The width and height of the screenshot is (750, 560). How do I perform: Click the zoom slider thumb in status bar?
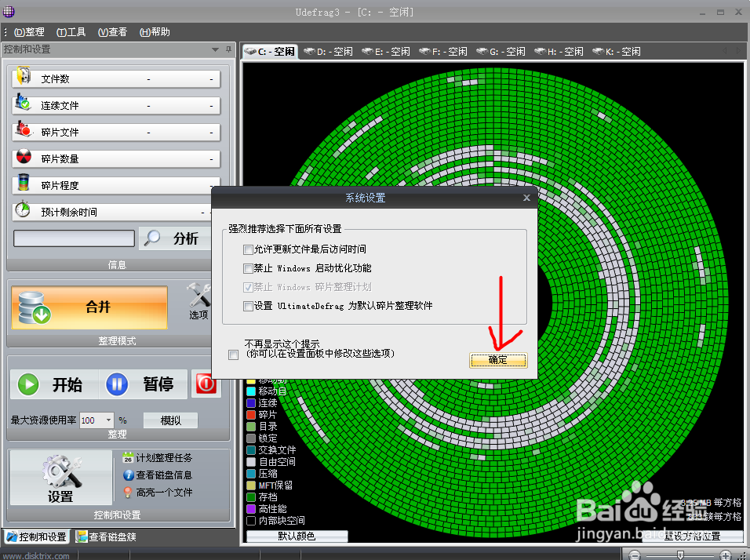tap(680, 555)
